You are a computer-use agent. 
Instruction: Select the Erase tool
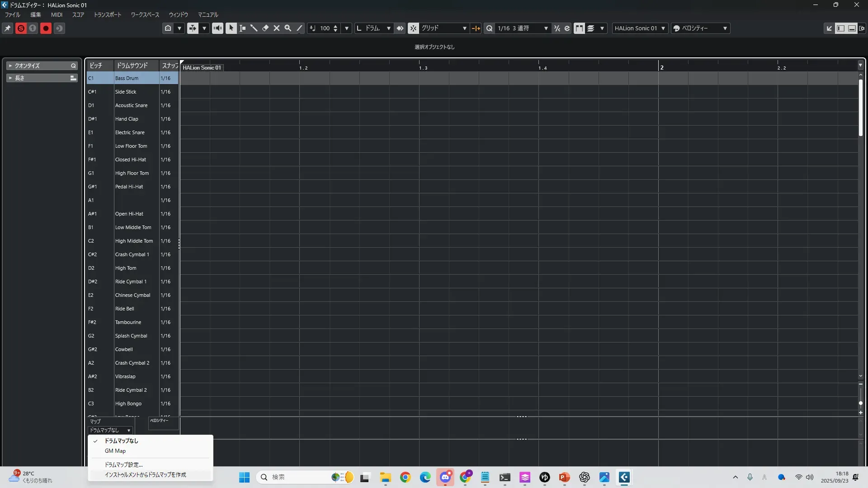[x=265, y=28]
